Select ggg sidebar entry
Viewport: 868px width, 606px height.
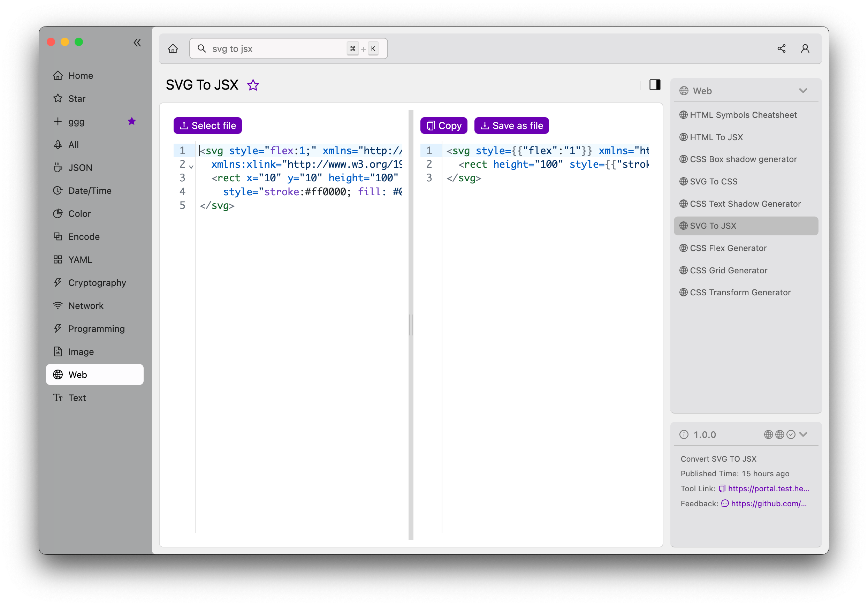pyautogui.click(x=94, y=122)
